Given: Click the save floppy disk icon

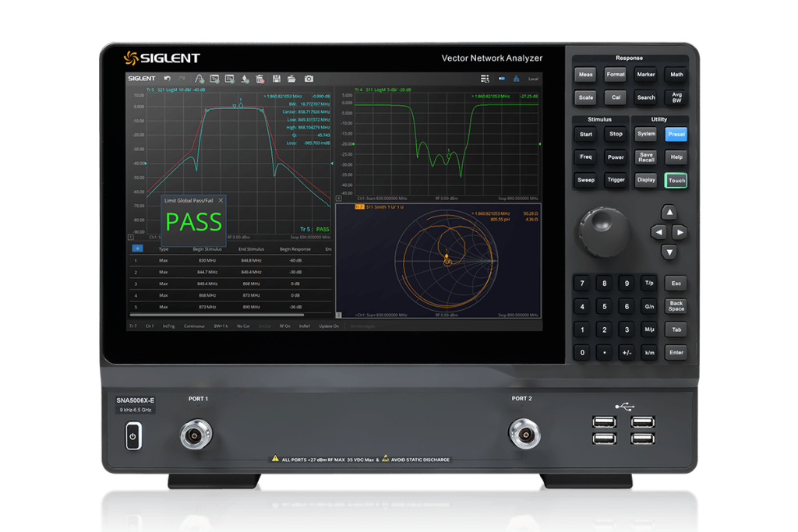Looking at the screenshot, I should click(276, 79).
